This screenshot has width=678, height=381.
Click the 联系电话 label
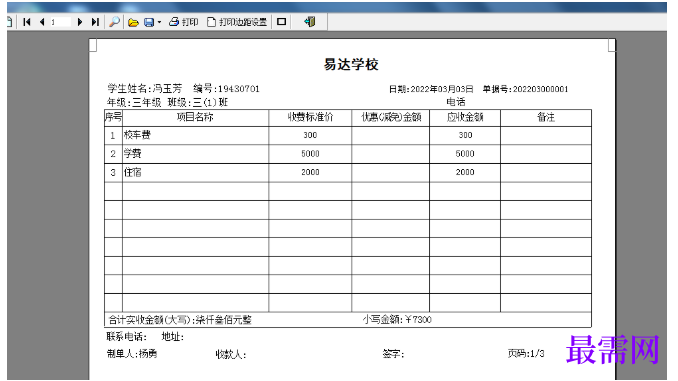(126, 337)
